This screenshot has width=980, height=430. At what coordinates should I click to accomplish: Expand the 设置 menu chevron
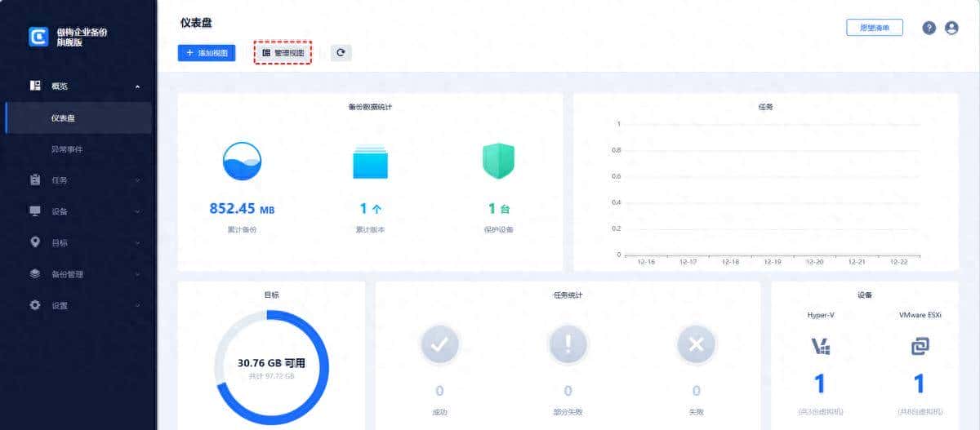(137, 306)
